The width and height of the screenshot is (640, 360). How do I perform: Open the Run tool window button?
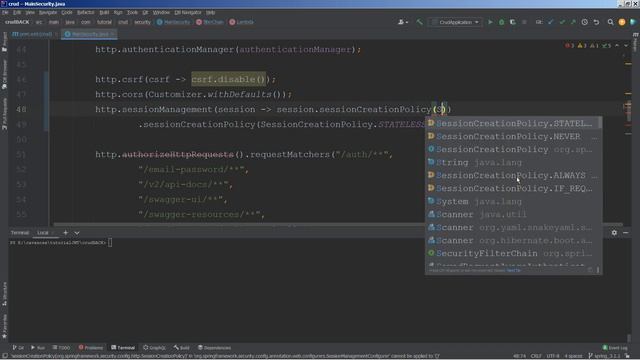tap(38, 348)
